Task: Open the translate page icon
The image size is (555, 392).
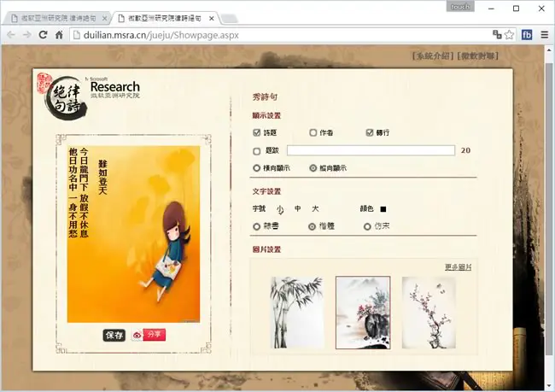Action: coord(497,34)
